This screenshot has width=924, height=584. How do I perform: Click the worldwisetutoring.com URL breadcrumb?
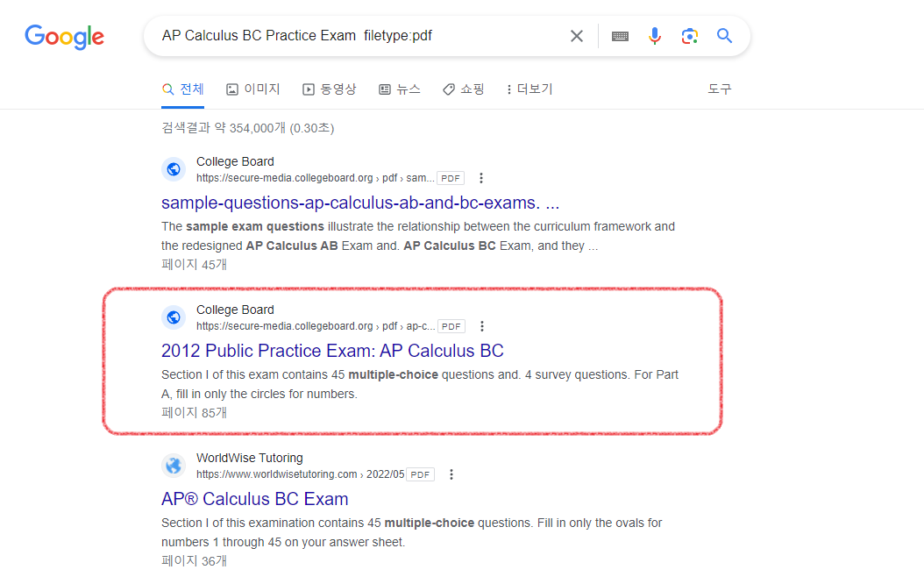point(300,474)
